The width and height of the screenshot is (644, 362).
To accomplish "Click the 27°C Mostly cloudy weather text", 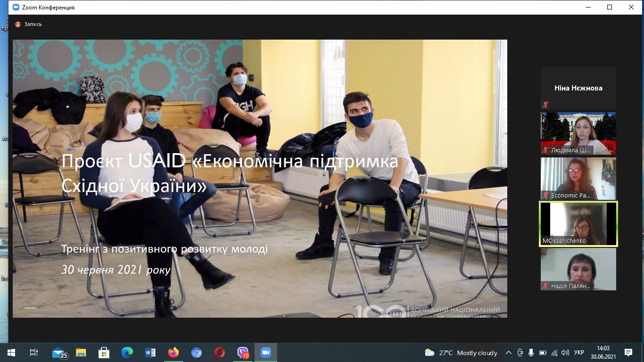I will coord(468,353).
